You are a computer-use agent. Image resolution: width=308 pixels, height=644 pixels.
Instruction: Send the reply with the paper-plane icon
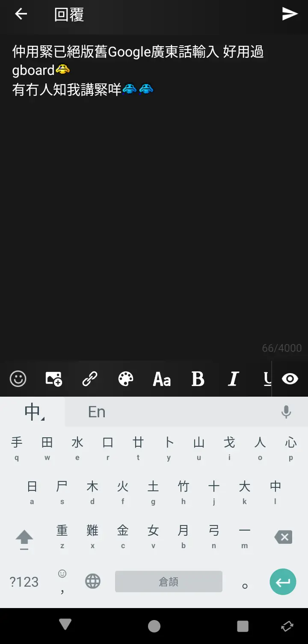pos(290,14)
